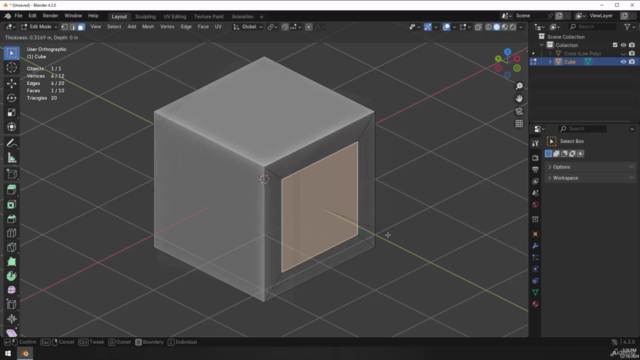Screen dimensions: 640x360
Task: Open the viewport shading options dropdown
Action: point(521,27)
